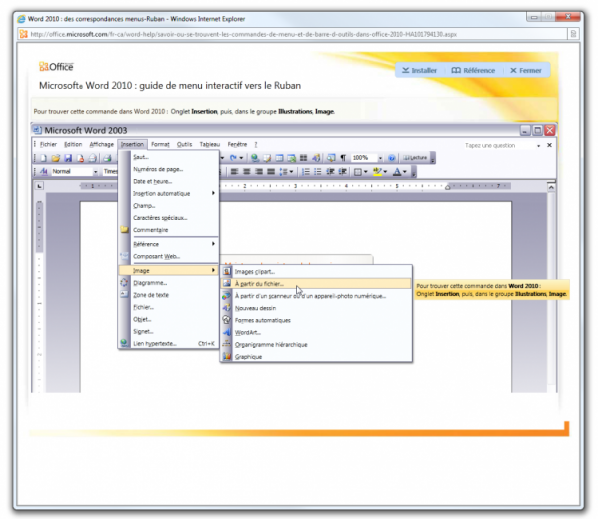Open the Border style dropdown arrow
The width and height of the screenshot is (598, 519).
365,172
